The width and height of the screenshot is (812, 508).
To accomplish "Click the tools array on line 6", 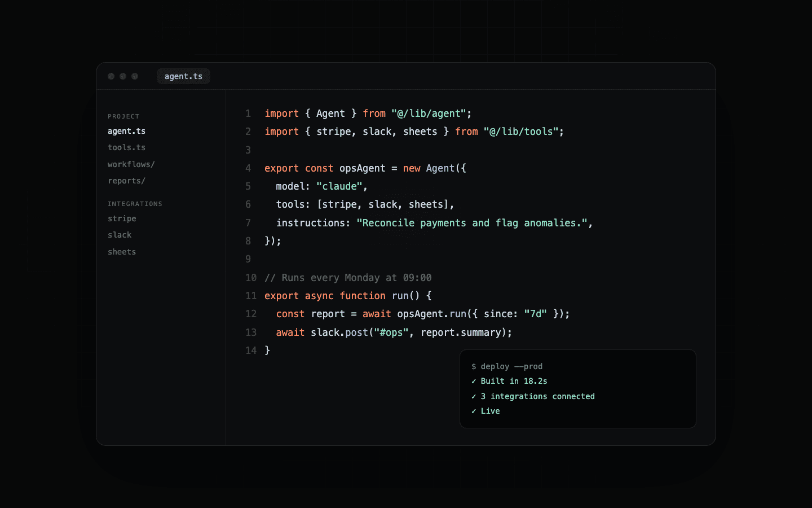I will (383, 204).
